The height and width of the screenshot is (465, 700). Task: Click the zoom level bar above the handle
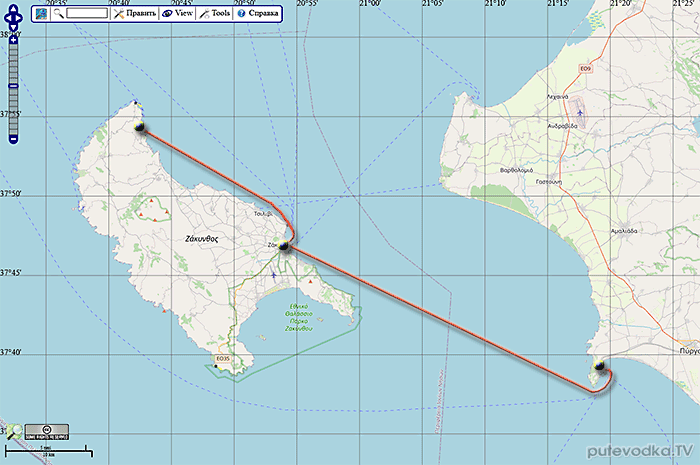[13, 63]
